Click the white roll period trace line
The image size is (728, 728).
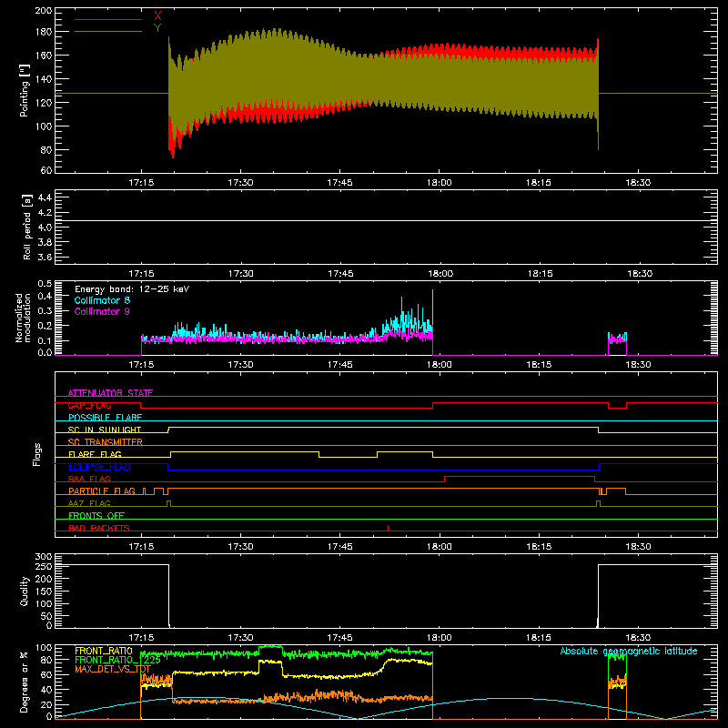pos(386,220)
